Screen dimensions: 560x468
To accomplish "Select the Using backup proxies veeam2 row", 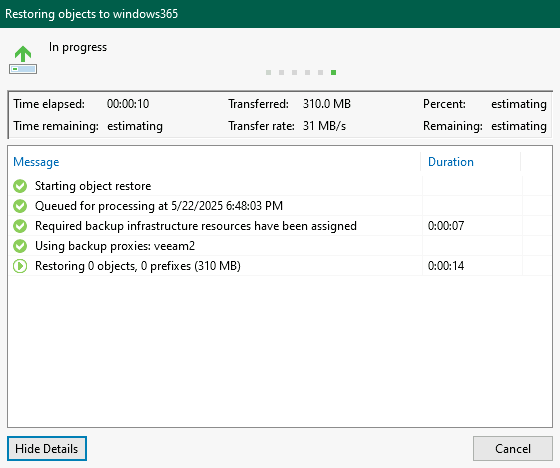I will (280, 246).
